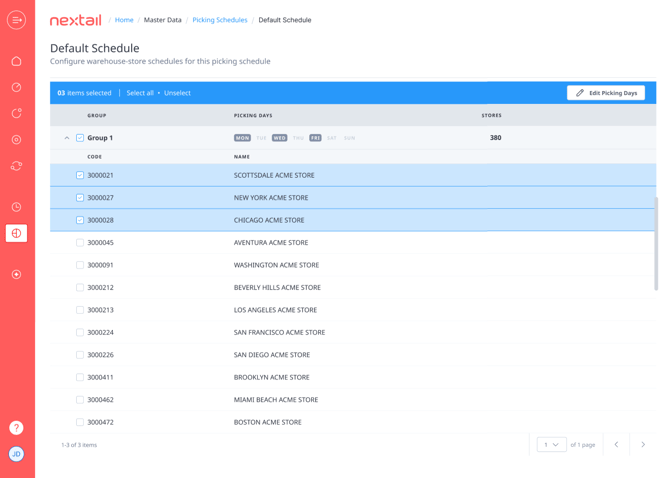This screenshot has height=478, width=670.
Task: Select LOS ANGELES ACME STORE name
Action: [275, 310]
